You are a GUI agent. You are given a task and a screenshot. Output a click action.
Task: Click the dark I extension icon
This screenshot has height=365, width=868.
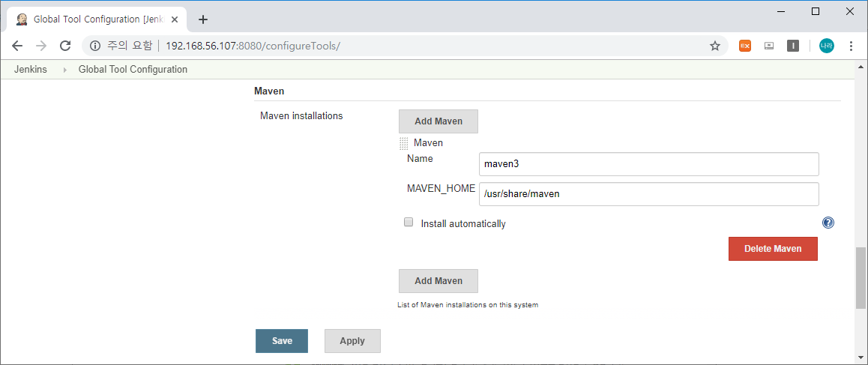coord(793,46)
